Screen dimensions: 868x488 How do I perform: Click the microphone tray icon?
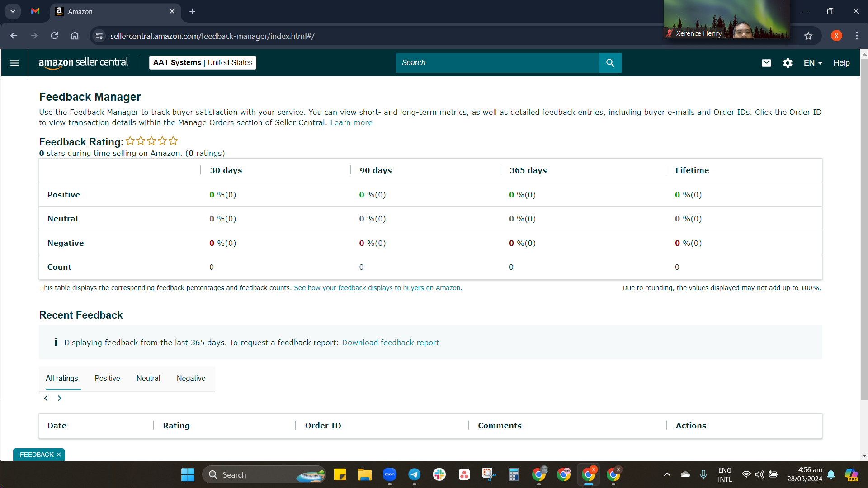[x=703, y=474]
